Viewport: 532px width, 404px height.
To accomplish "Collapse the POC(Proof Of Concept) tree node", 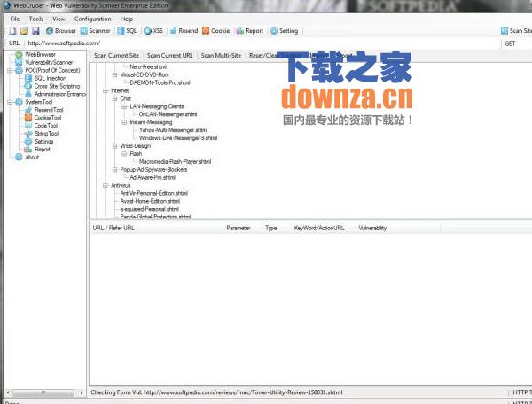I will [9, 70].
